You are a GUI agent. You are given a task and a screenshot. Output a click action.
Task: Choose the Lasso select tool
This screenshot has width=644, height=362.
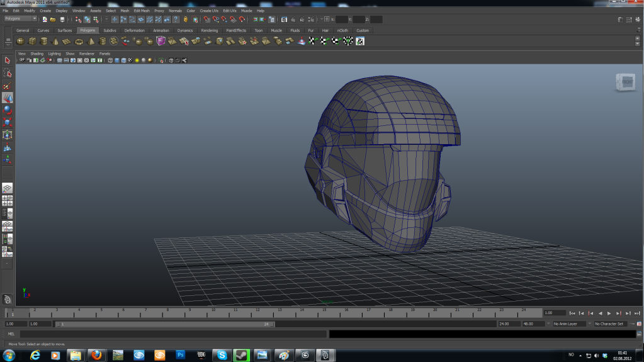pos(8,73)
